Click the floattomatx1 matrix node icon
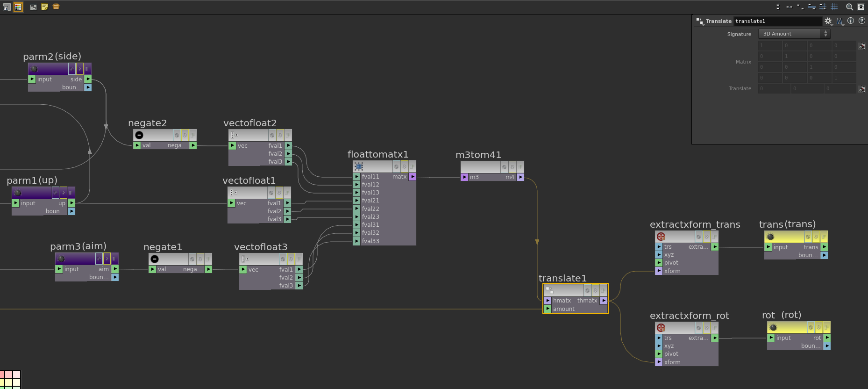 [x=359, y=166]
